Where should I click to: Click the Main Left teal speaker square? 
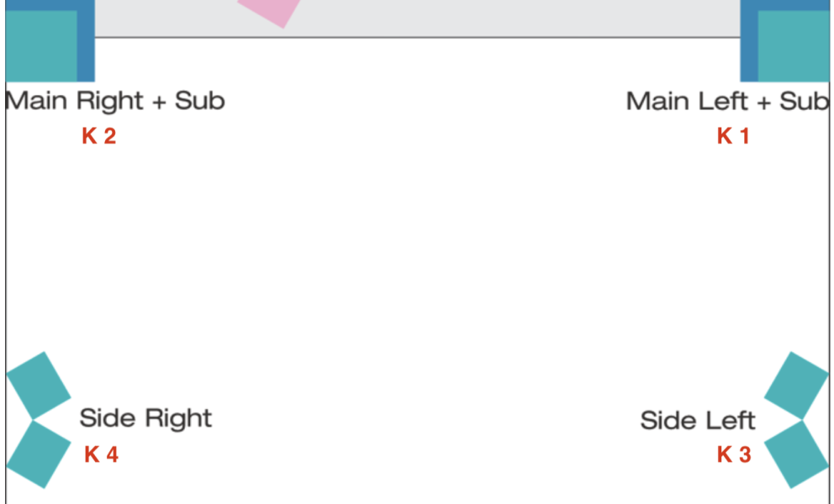[x=794, y=45]
